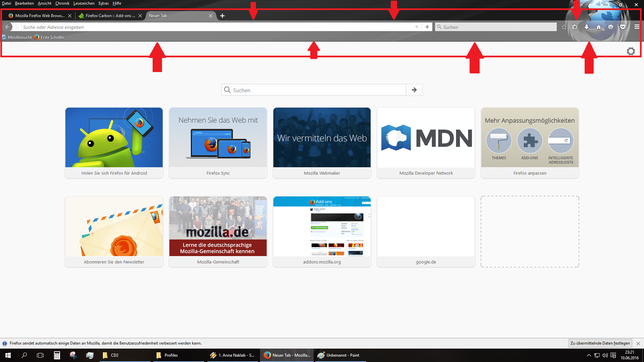Show hidden system tray icons chevron
The image size is (644, 362).
pyautogui.click(x=589, y=355)
